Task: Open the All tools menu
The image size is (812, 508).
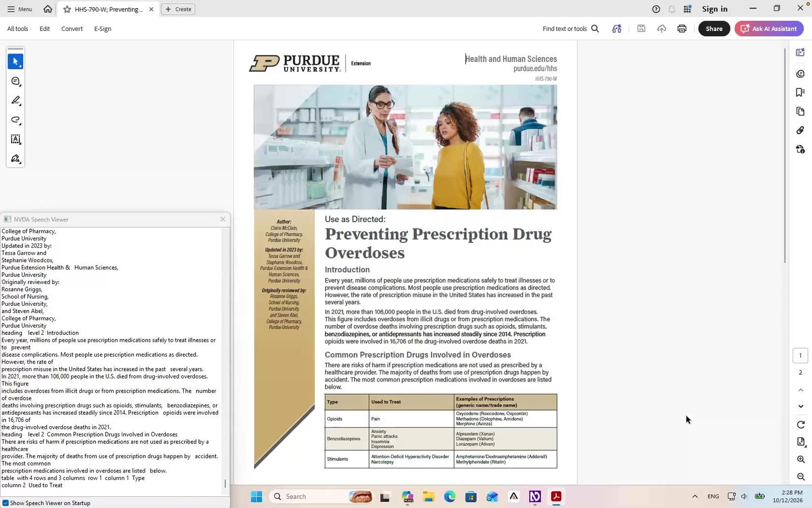Action: click(18, 28)
